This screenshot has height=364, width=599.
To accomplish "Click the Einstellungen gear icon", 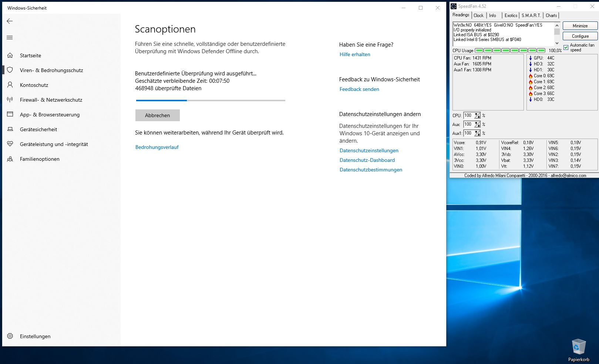I will (x=10, y=336).
